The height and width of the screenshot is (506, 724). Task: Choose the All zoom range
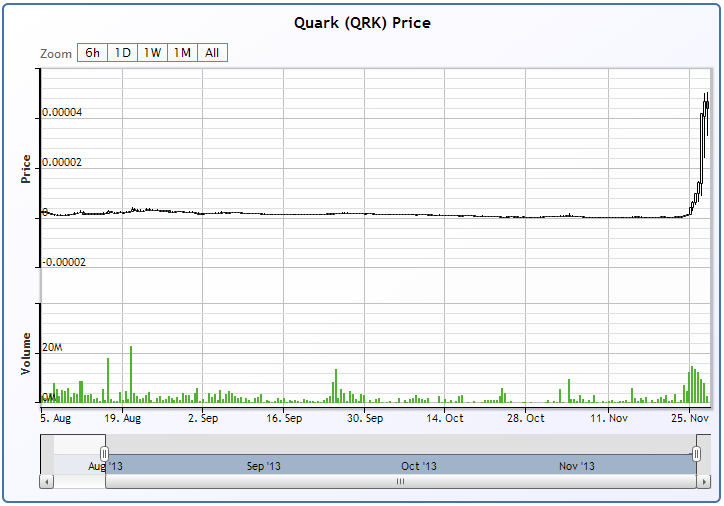point(212,53)
